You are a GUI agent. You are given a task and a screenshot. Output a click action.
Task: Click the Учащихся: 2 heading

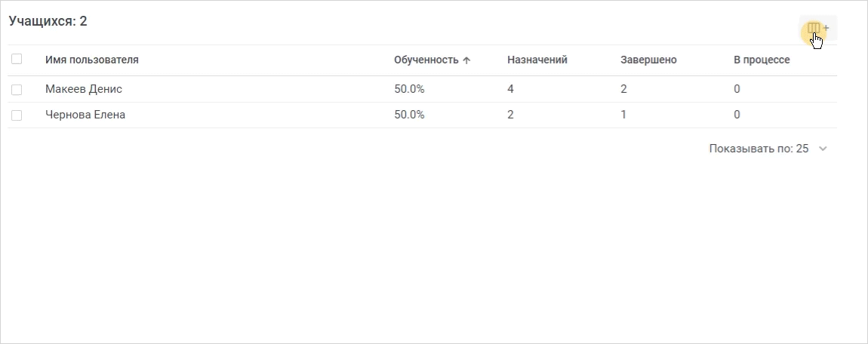tap(48, 22)
